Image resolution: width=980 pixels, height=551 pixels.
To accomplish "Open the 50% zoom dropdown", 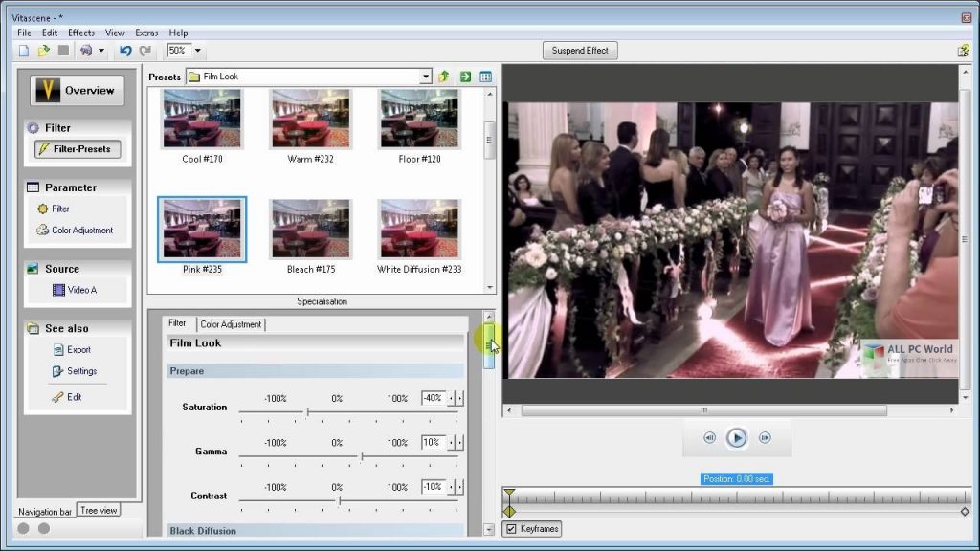I will pos(198,51).
